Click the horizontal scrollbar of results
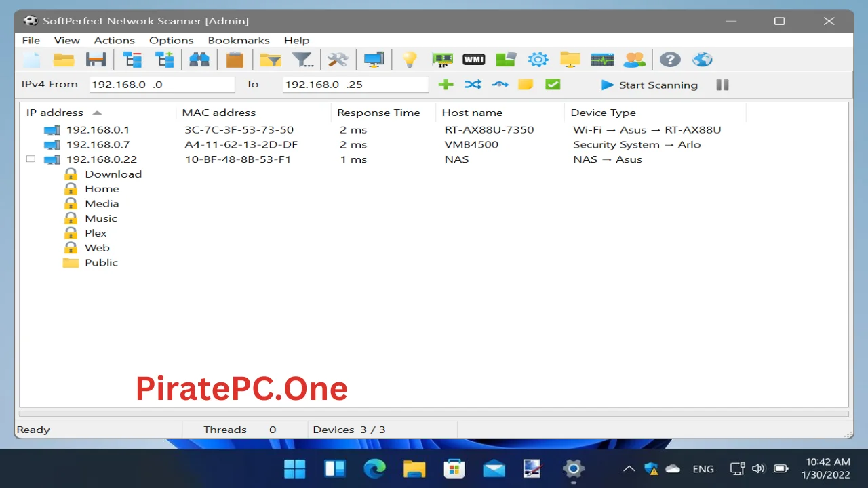This screenshot has width=868, height=488. pyautogui.click(x=434, y=413)
